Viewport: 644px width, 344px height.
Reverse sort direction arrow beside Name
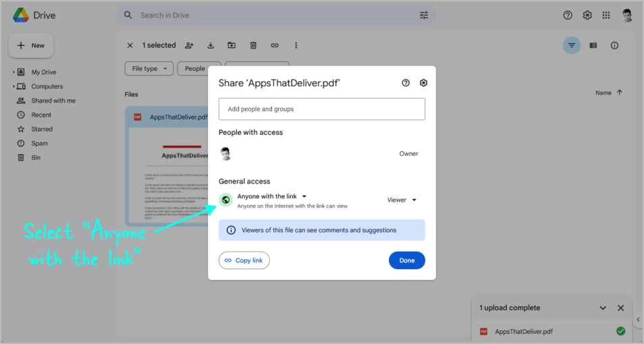pos(619,92)
